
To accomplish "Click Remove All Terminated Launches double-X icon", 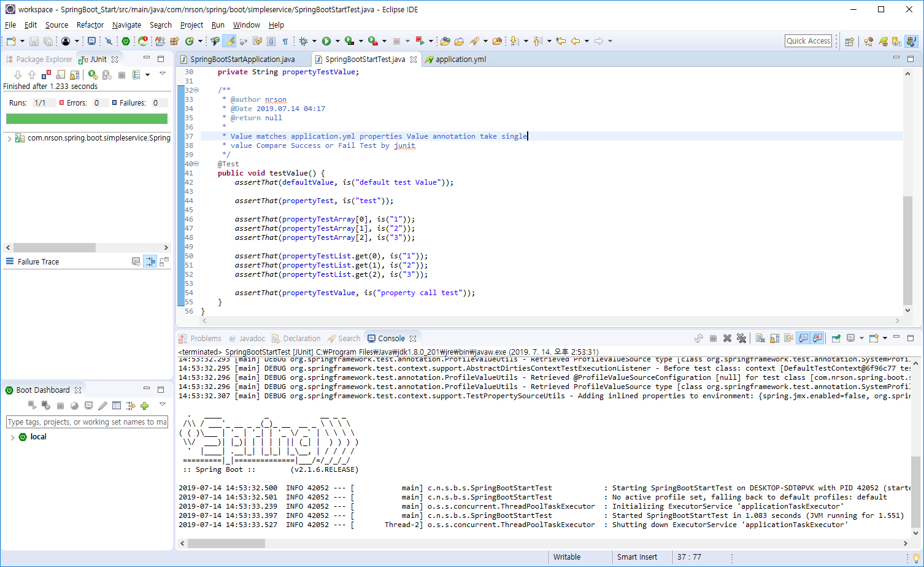I will point(741,338).
